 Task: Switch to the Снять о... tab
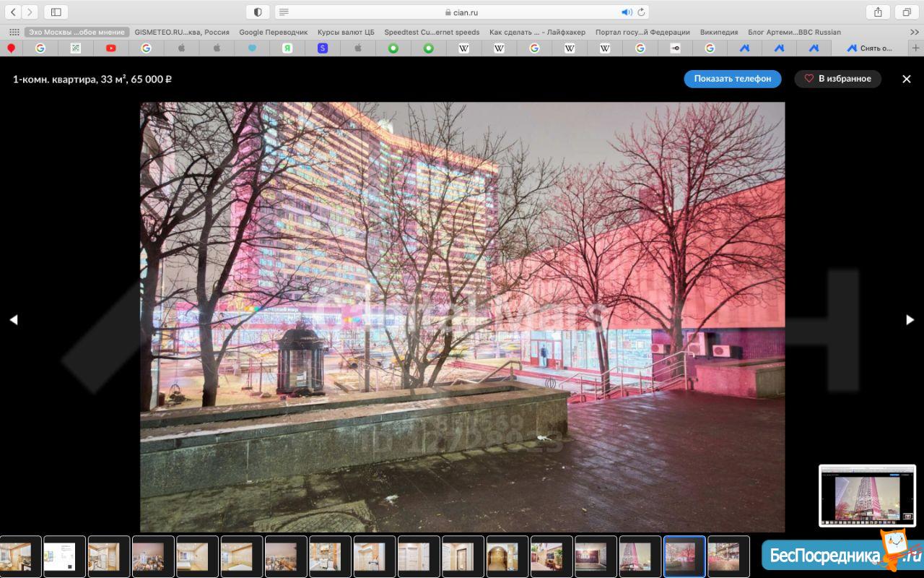tap(870, 48)
